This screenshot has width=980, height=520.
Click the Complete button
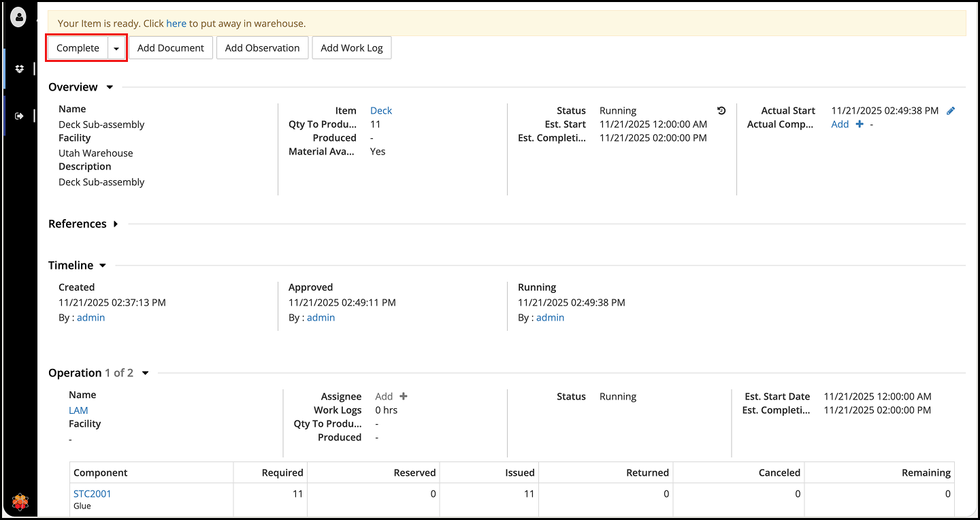click(x=78, y=48)
